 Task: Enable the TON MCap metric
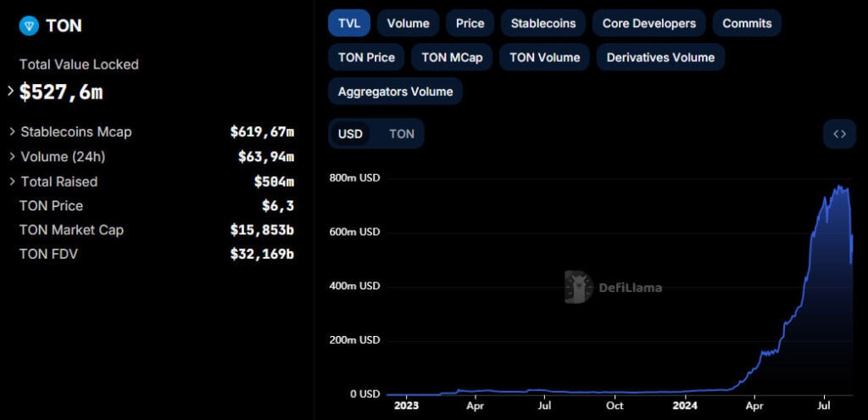(x=452, y=58)
